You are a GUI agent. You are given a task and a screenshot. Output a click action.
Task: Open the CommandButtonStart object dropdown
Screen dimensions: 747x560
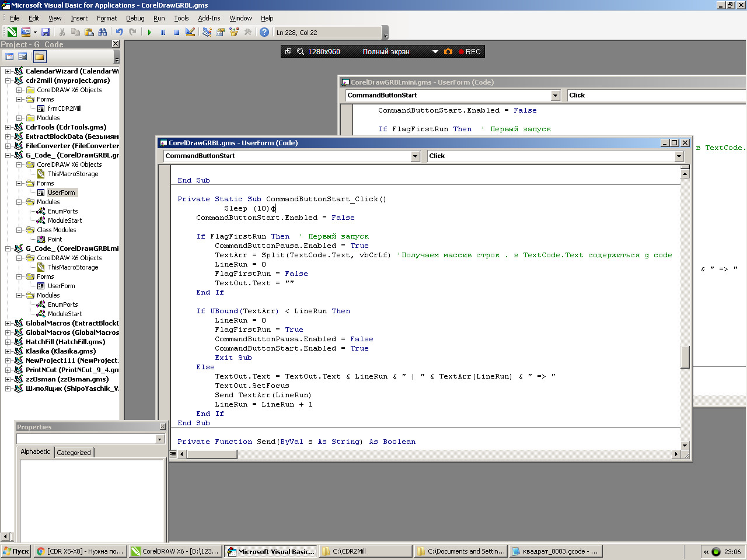[415, 156]
